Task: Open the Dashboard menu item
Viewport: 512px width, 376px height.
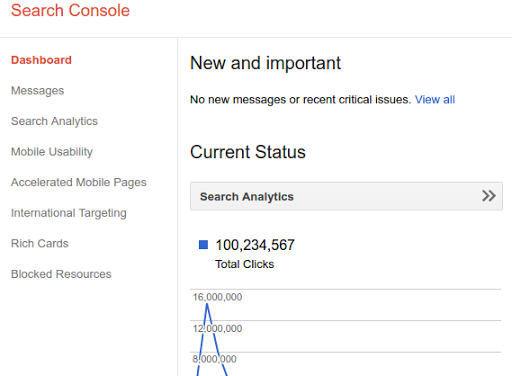Action: [41, 60]
